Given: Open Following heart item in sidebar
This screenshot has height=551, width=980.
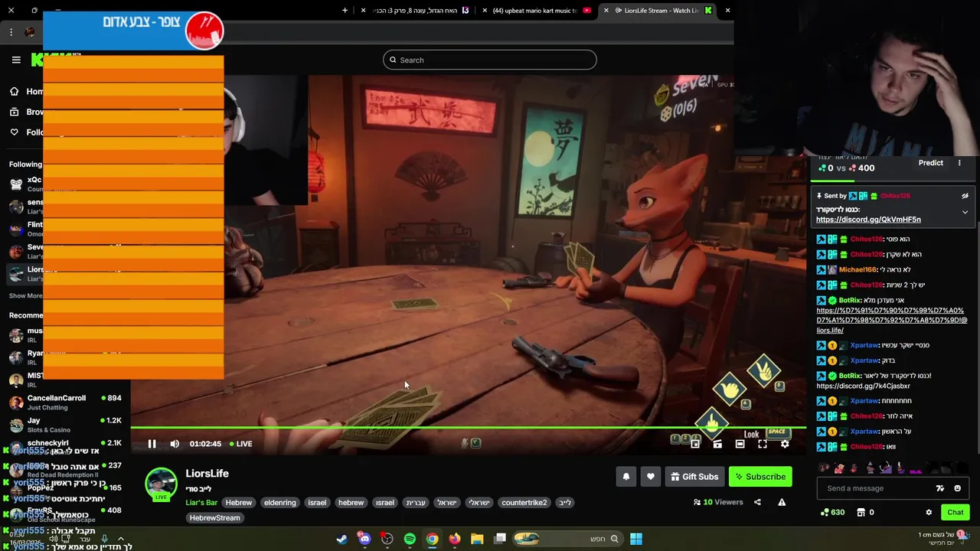Looking at the screenshot, I should pyautogui.click(x=25, y=132).
